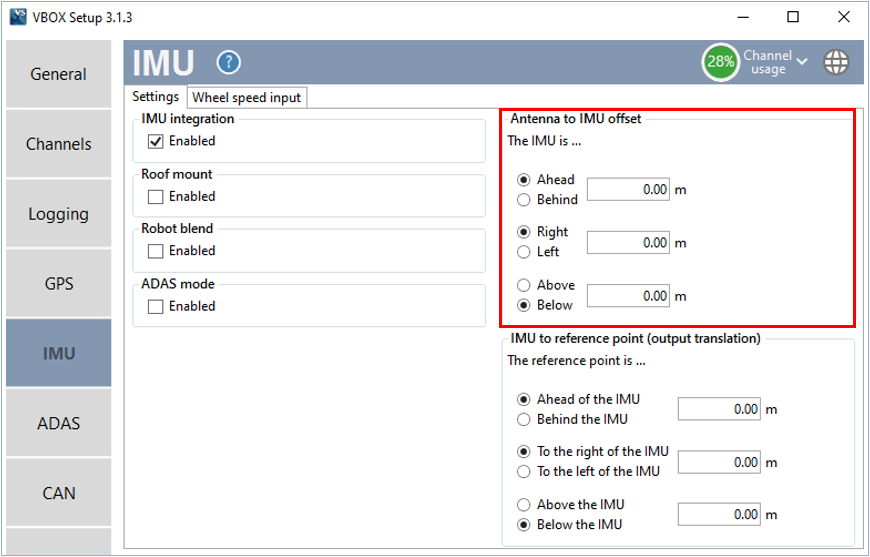Open the ADAS section
Screen dimensions: 870x557
click(x=58, y=423)
